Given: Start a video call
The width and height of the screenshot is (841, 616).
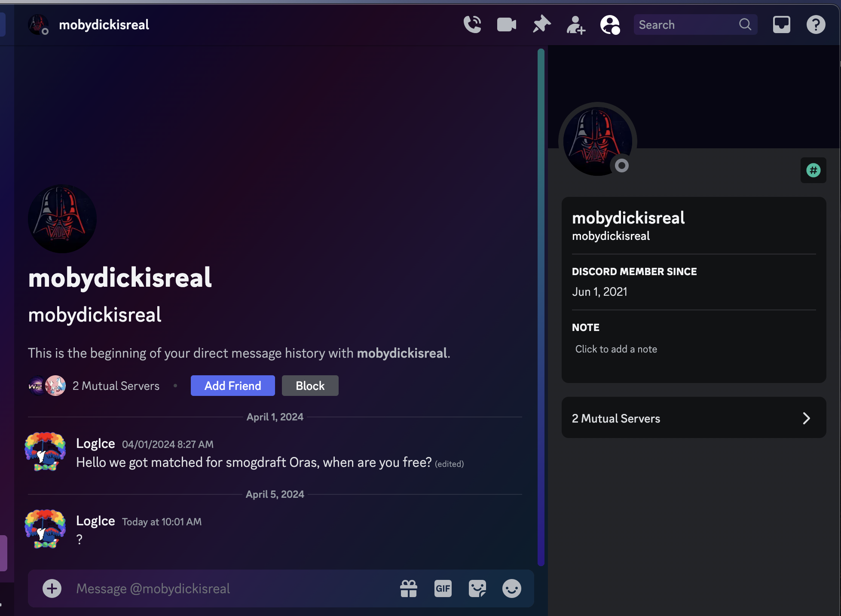Looking at the screenshot, I should (507, 25).
